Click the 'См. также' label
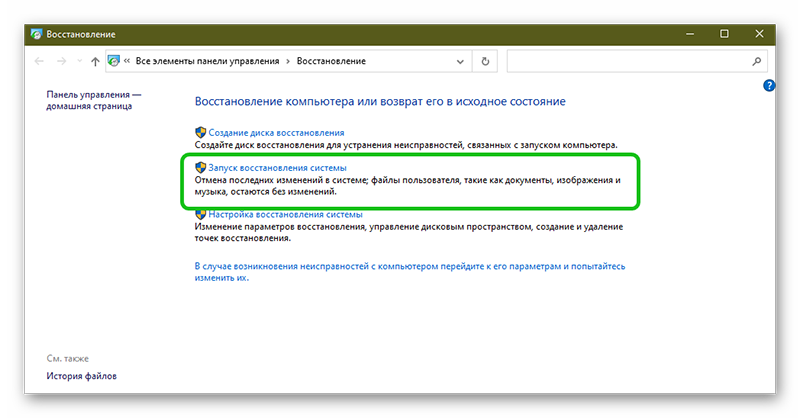Viewport: 800px width, 418px height. 67,359
